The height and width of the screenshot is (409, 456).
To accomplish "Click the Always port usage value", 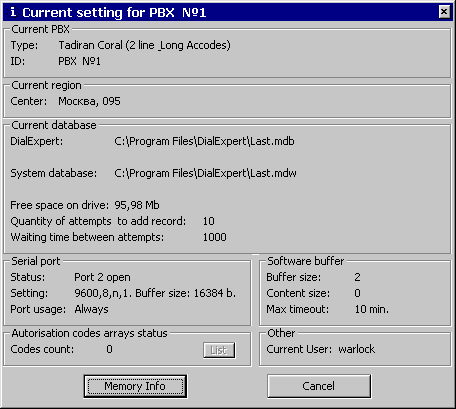I will coord(91,309).
